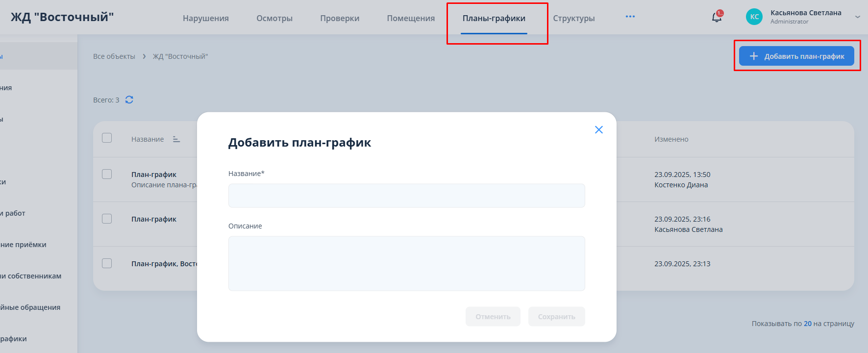
Task: Click the refresh icon next to Всего
Action: tap(129, 100)
